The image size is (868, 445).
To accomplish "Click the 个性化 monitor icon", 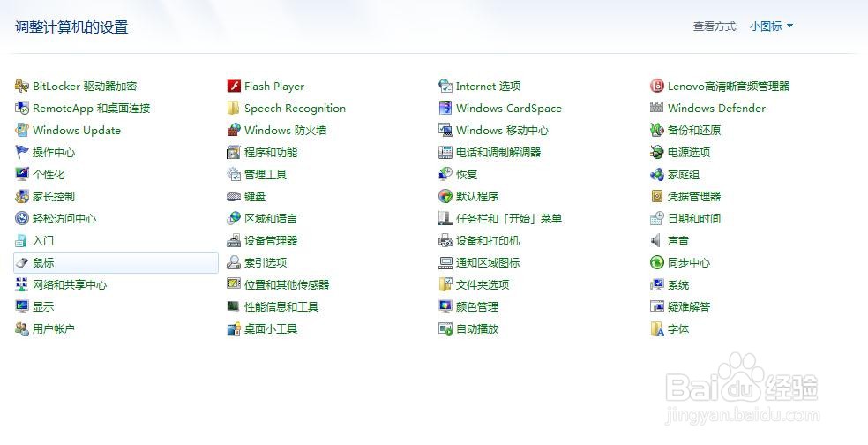I will click(21, 174).
